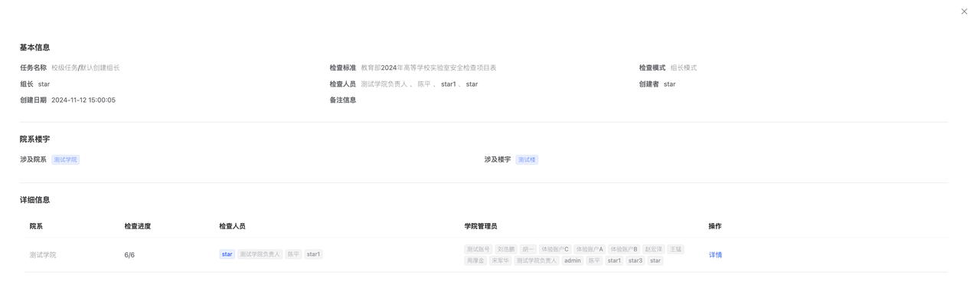Click 陈平 tag in 学院管理员 column

click(x=594, y=261)
